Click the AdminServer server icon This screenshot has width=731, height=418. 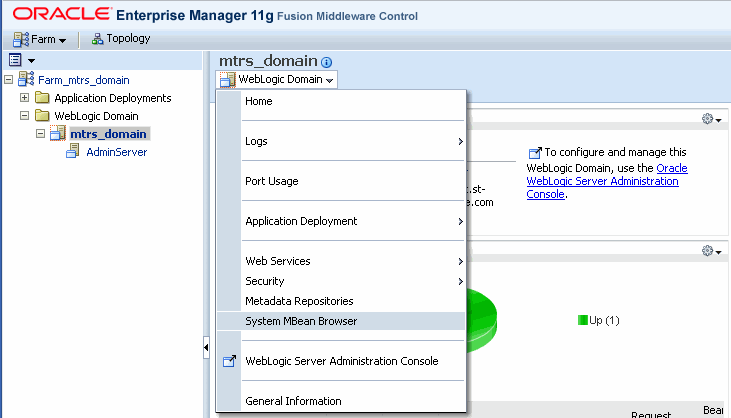(x=73, y=151)
